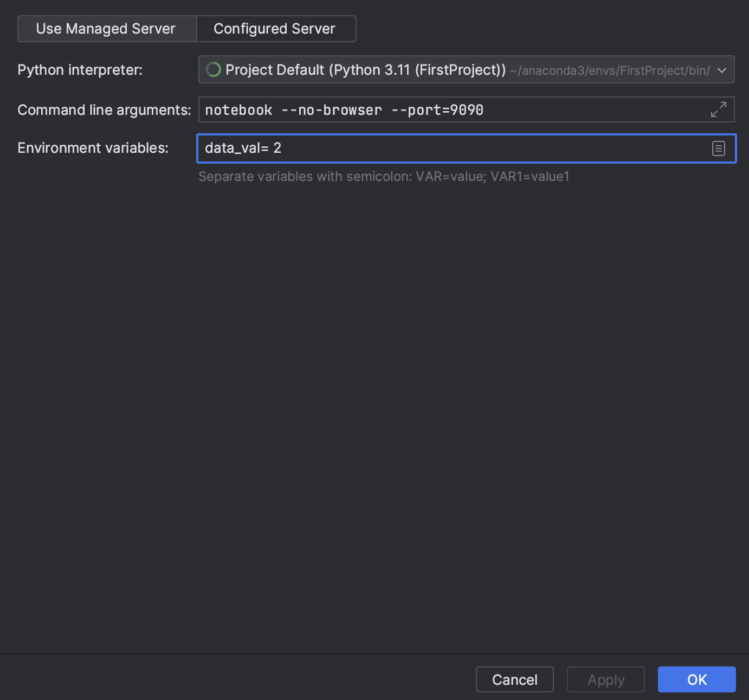Click the Apply button
The image size is (749, 700).
click(605, 679)
